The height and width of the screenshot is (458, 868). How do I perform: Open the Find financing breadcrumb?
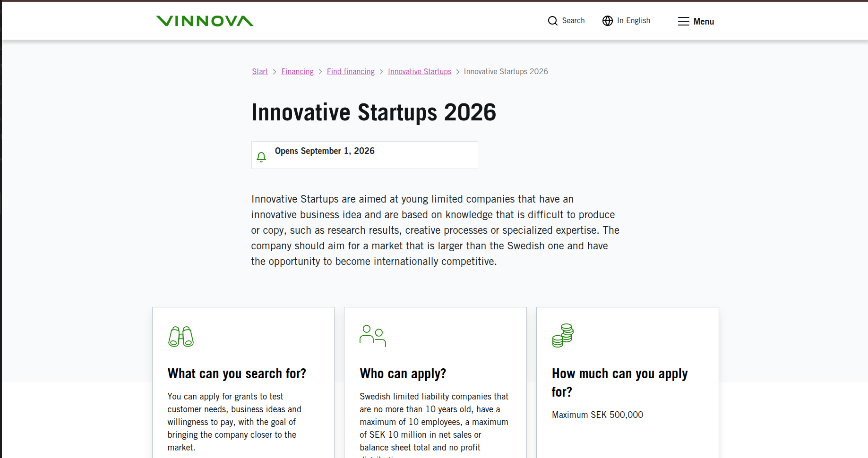coord(351,71)
